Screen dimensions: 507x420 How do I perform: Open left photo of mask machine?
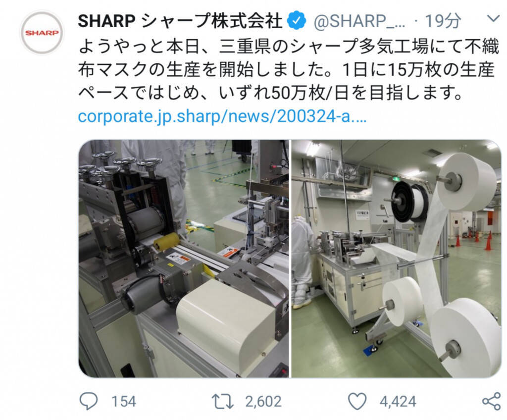tap(184, 259)
